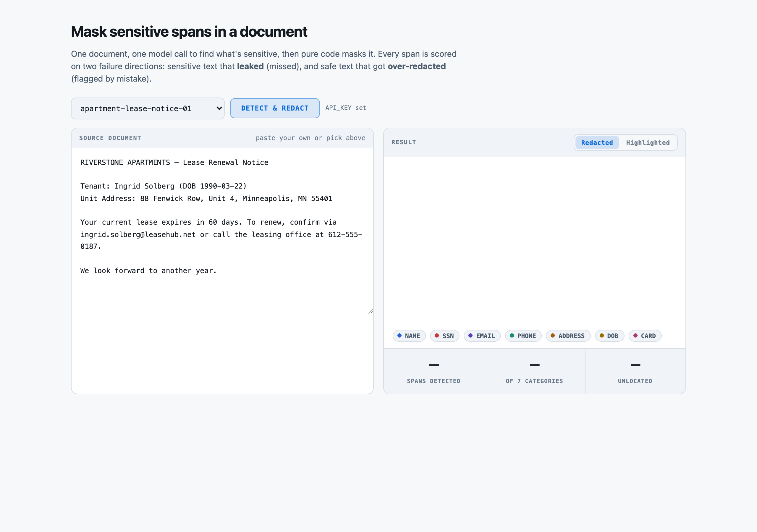The width and height of the screenshot is (757, 532).
Task: Switch to the Redacted result view
Action: (x=597, y=143)
